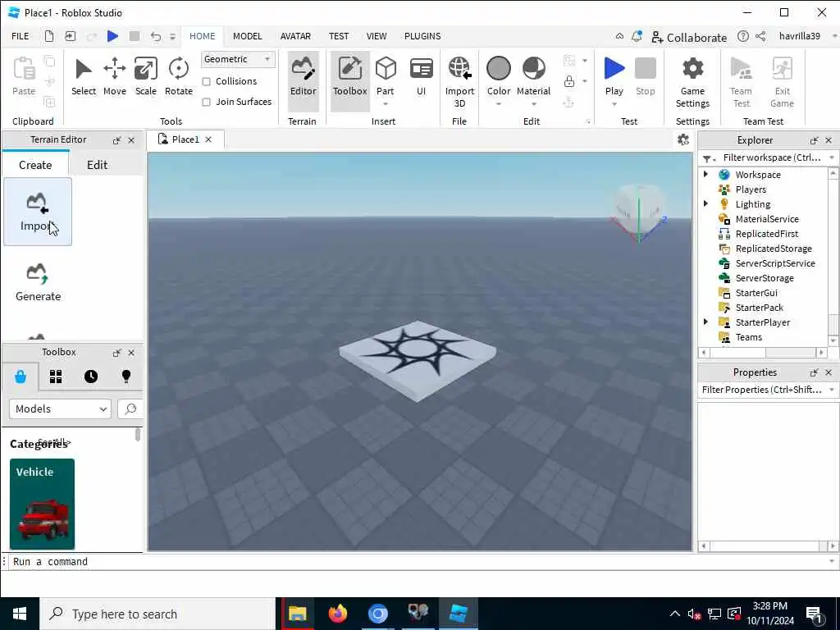
Task: Open File Explorer from the taskbar
Action: pos(297,614)
